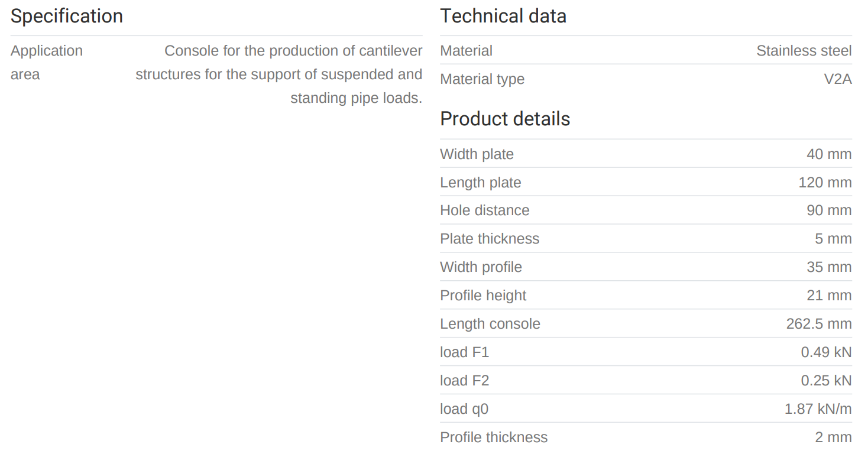
Task: Click the Stainless steel material value
Action: point(804,51)
